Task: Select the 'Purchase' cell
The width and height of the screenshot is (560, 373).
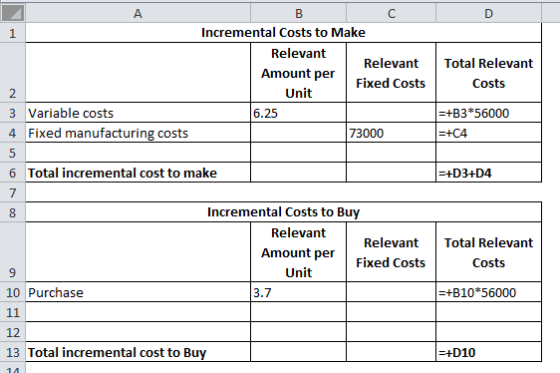Action: tap(138, 292)
